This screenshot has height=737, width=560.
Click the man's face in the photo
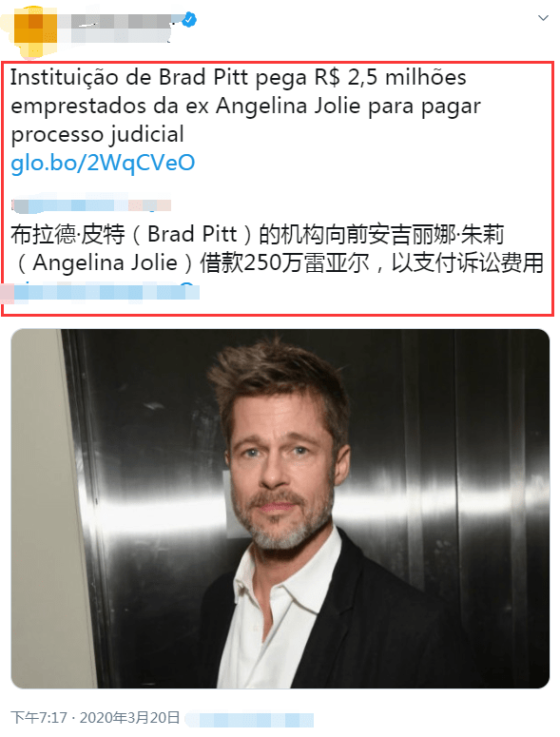tap(281, 465)
